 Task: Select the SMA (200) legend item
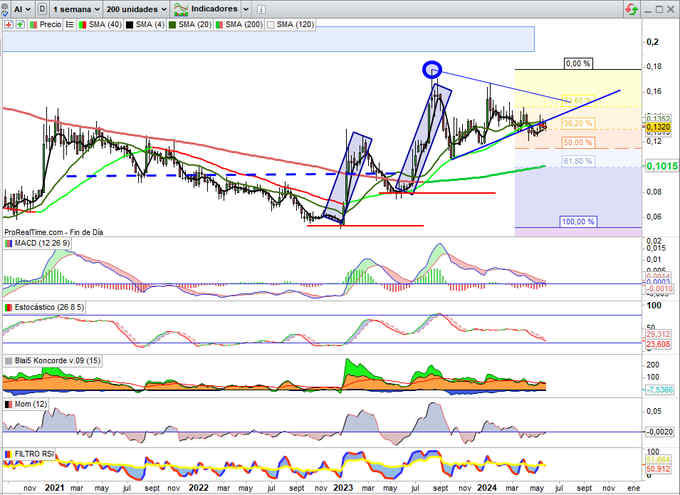click(x=244, y=25)
